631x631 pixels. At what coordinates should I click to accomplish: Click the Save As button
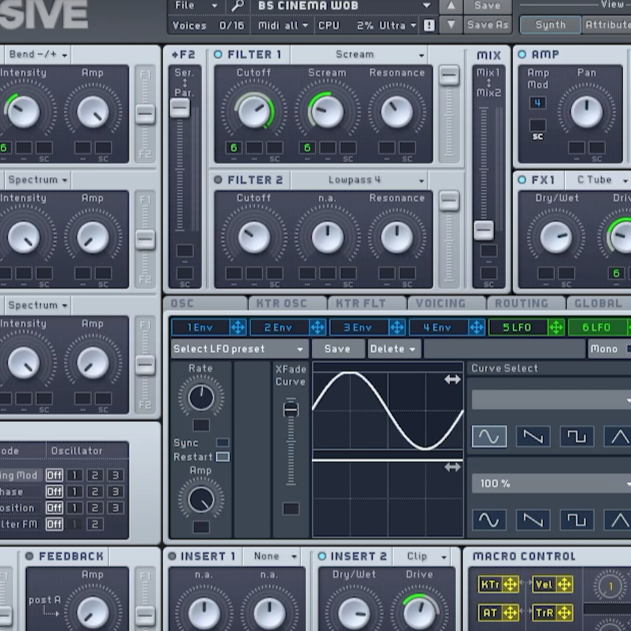[x=487, y=24]
